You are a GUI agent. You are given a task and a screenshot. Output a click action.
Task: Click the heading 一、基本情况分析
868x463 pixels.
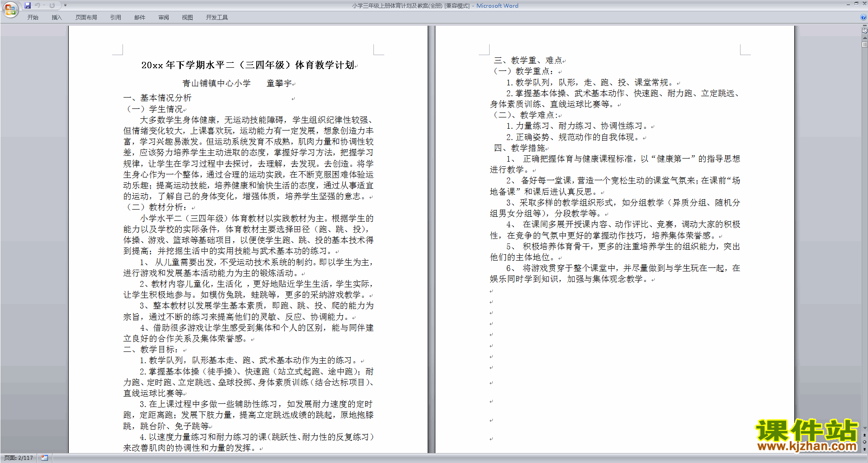157,98
